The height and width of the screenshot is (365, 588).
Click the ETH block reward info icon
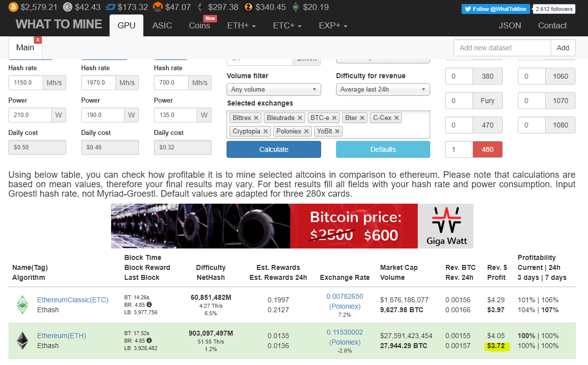click(x=149, y=341)
